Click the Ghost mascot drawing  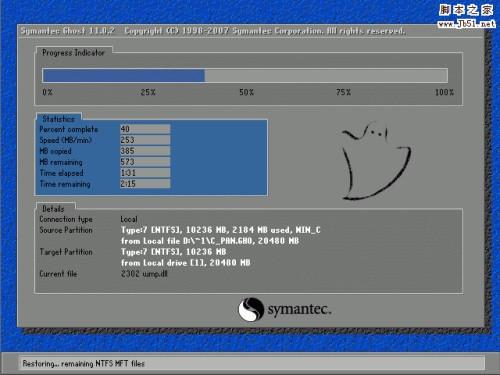[376, 161]
